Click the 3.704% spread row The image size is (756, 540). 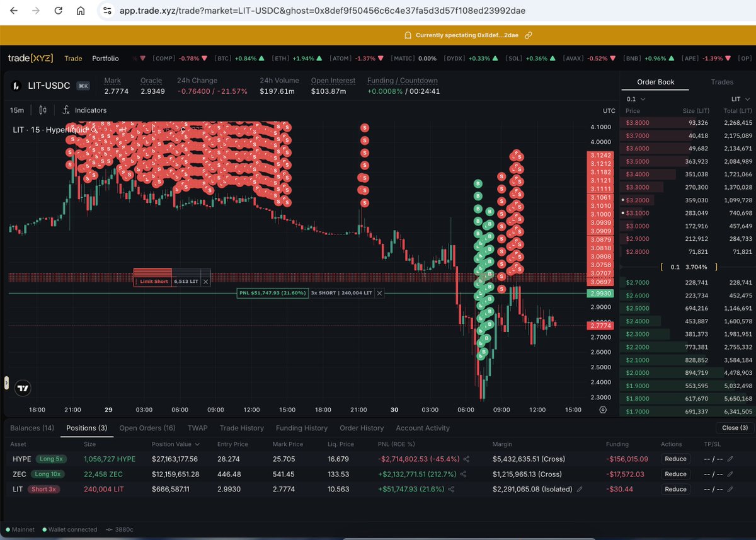click(688, 267)
